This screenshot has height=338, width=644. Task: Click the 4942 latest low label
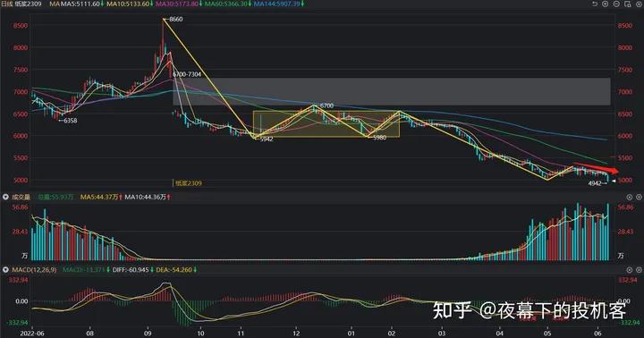(x=595, y=183)
